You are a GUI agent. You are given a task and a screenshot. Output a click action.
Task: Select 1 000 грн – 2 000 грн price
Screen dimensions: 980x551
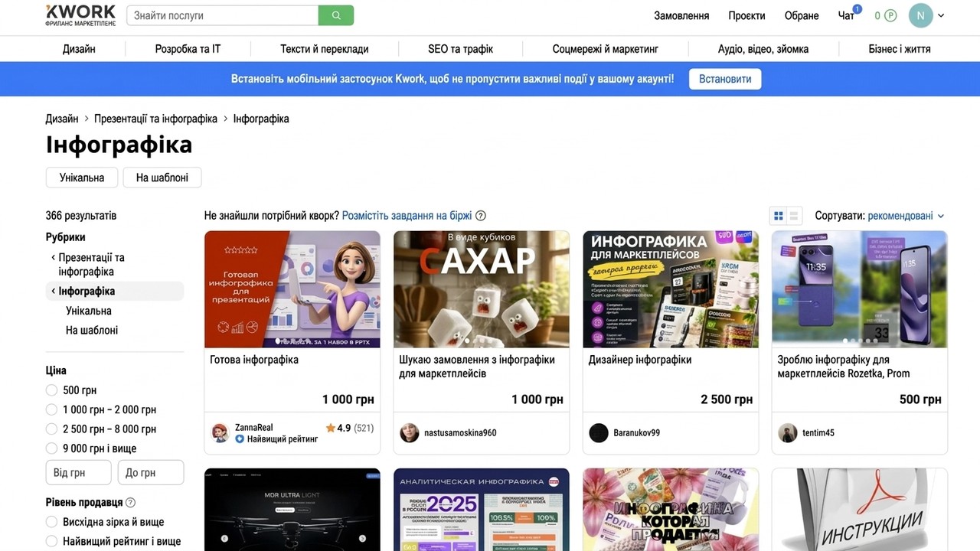(52, 409)
